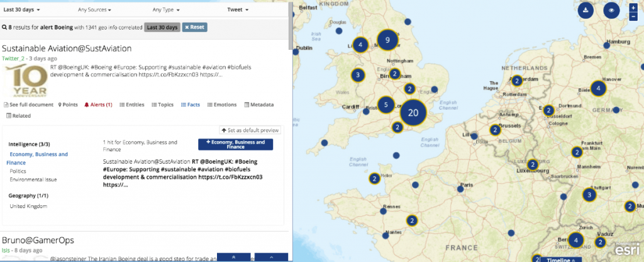Select Economy, Business and Finance category in the Intelligence list
This screenshot has height=262, width=644.
[37, 158]
